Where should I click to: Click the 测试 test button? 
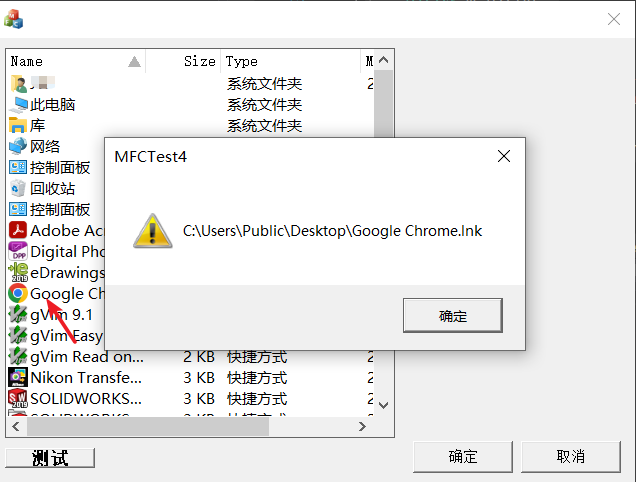pyautogui.click(x=50, y=458)
